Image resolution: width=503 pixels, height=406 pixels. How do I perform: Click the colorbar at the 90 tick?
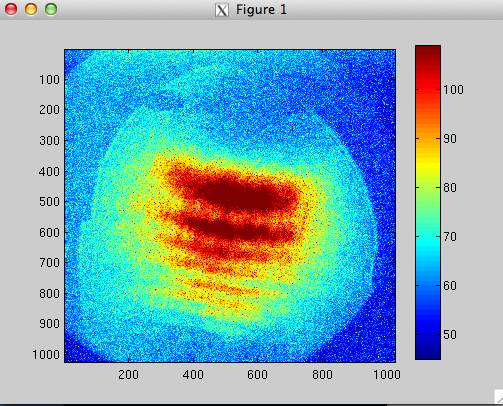428,138
